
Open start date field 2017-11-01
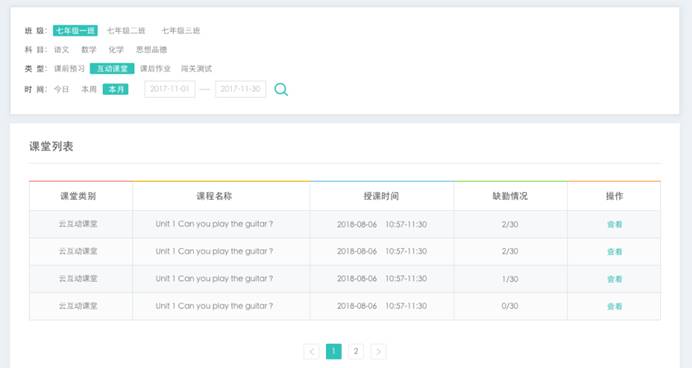[x=170, y=89]
